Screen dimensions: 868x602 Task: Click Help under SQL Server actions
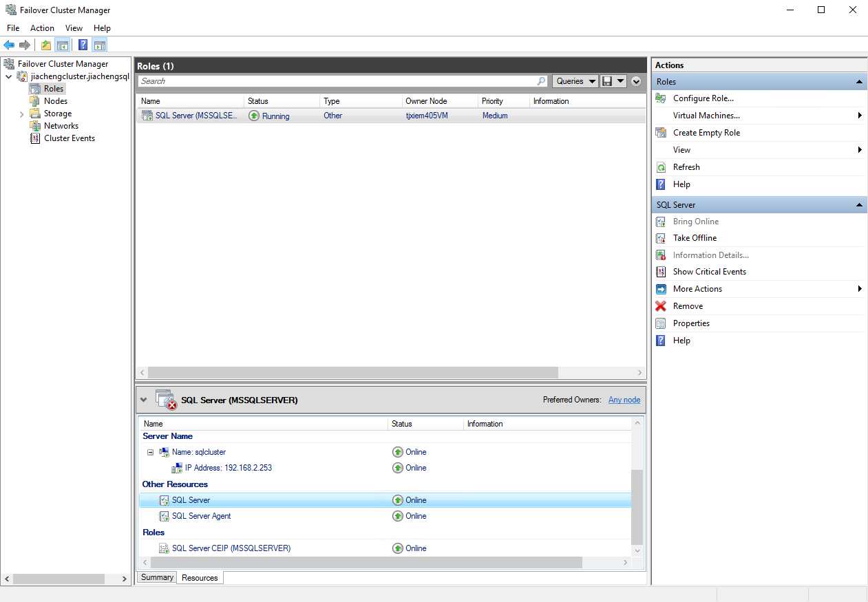pos(681,341)
